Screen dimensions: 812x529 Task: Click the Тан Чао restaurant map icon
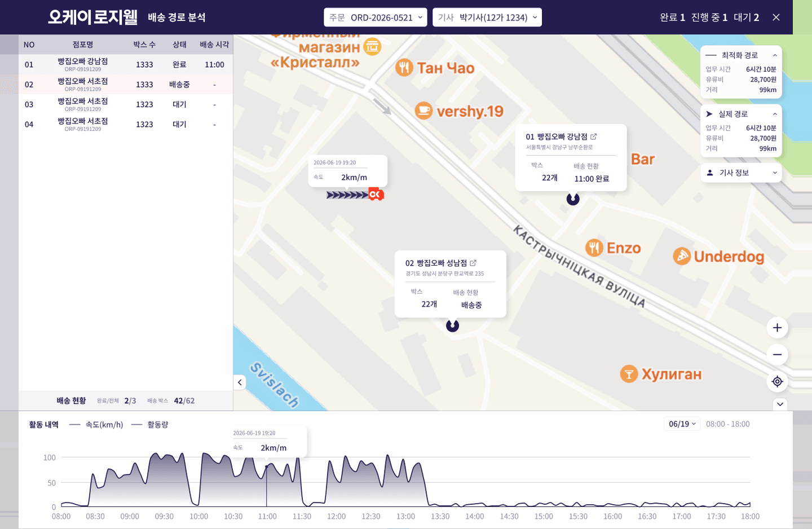[404, 68]
